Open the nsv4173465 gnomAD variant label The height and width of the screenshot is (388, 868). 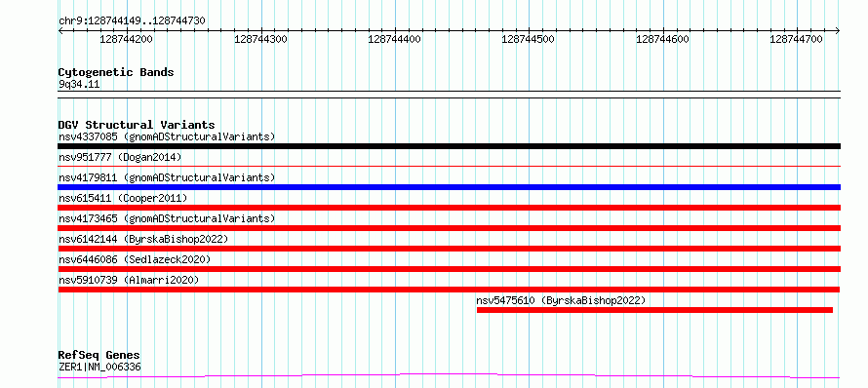(167, 218)
